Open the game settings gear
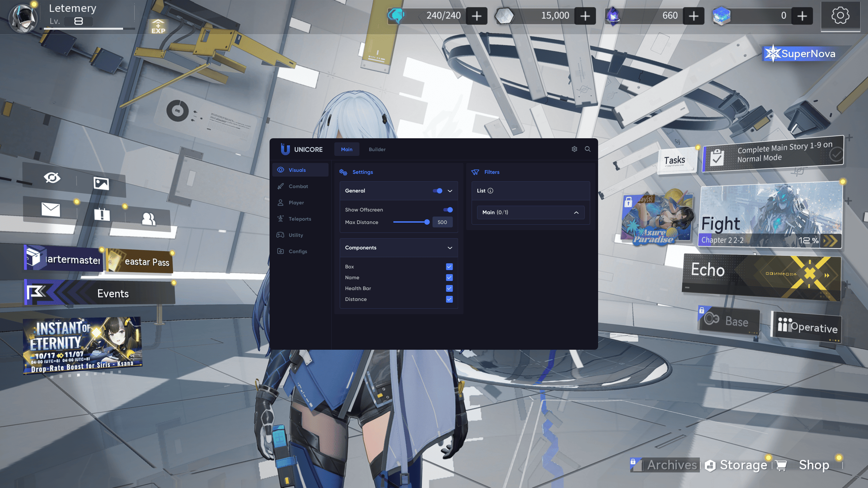 point(840,16)
